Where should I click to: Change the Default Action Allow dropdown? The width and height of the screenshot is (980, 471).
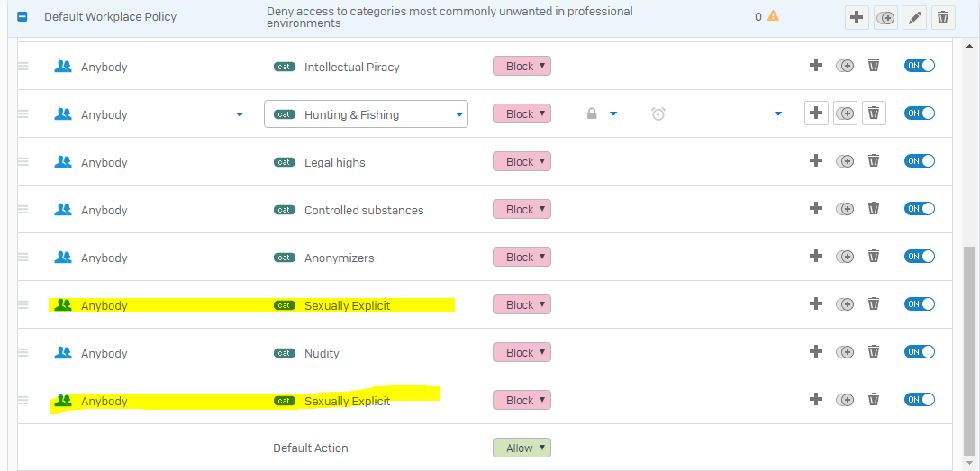tap(522, 448)
